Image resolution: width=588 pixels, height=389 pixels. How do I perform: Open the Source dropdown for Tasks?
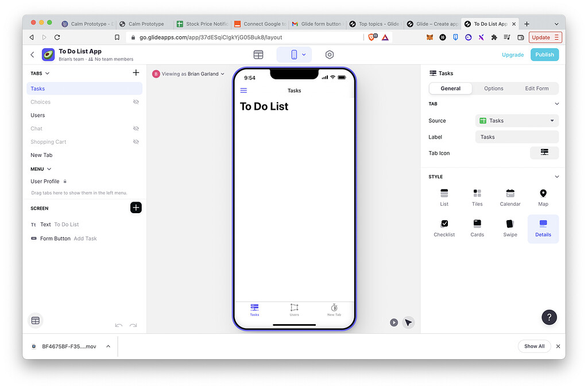(516, 121)
